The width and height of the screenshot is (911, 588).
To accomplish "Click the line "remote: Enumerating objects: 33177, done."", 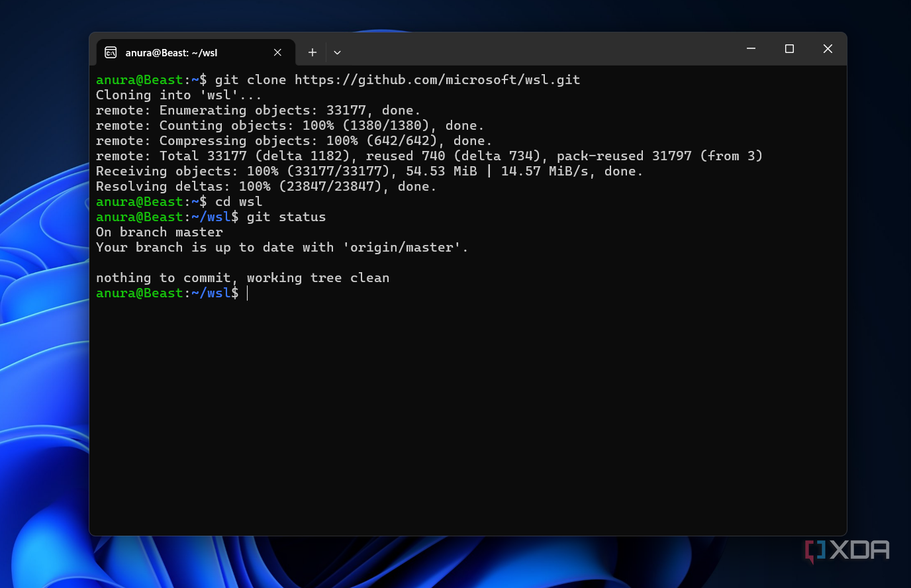I will pyautogui.click(x=258, y=111).
